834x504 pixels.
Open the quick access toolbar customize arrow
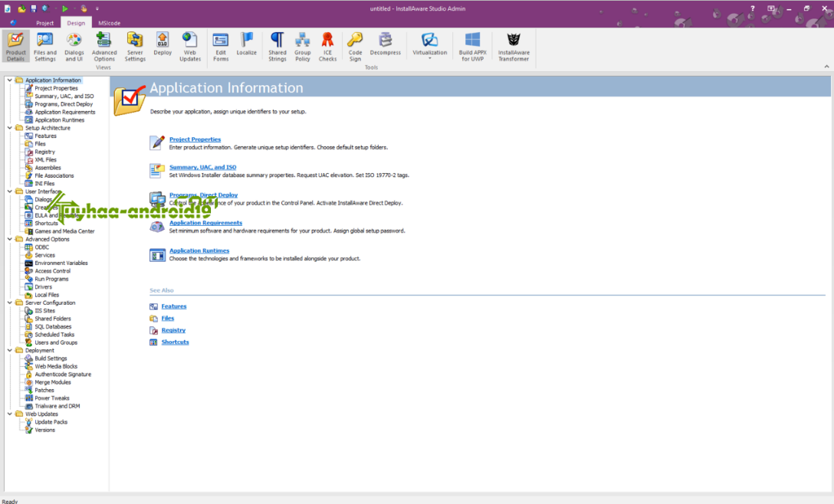[x=97, y=8]
